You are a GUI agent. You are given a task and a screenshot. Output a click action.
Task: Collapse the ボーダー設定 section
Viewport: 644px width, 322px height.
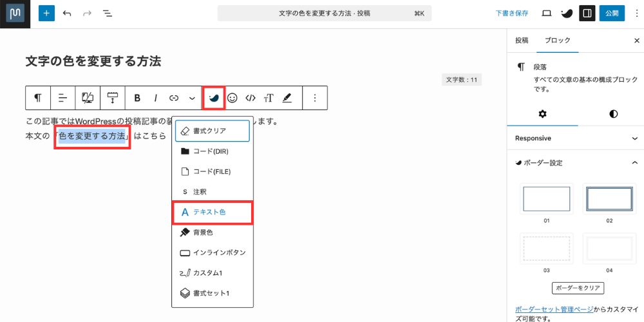(x=635, y=163)
